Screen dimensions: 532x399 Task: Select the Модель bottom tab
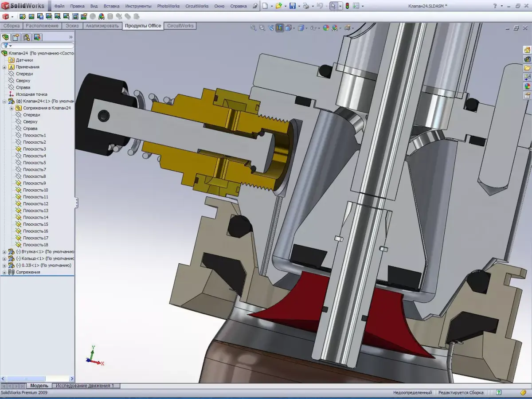coord(39,386)
